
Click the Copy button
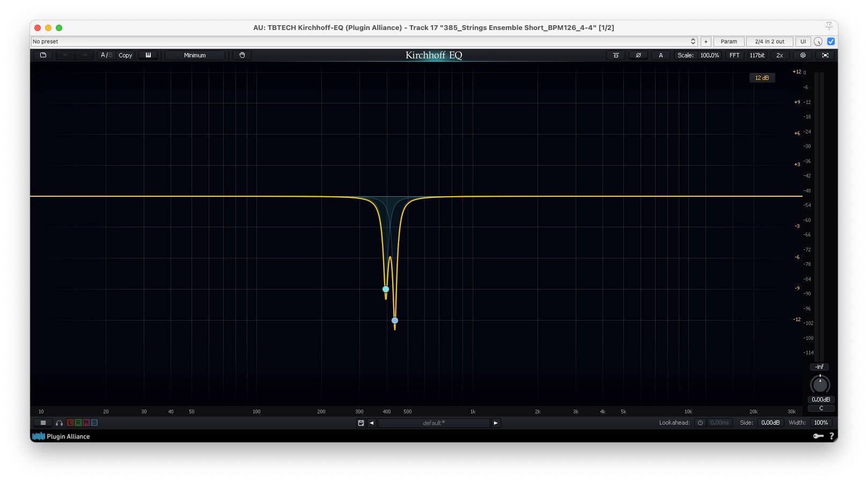click(x=126, y=55)
